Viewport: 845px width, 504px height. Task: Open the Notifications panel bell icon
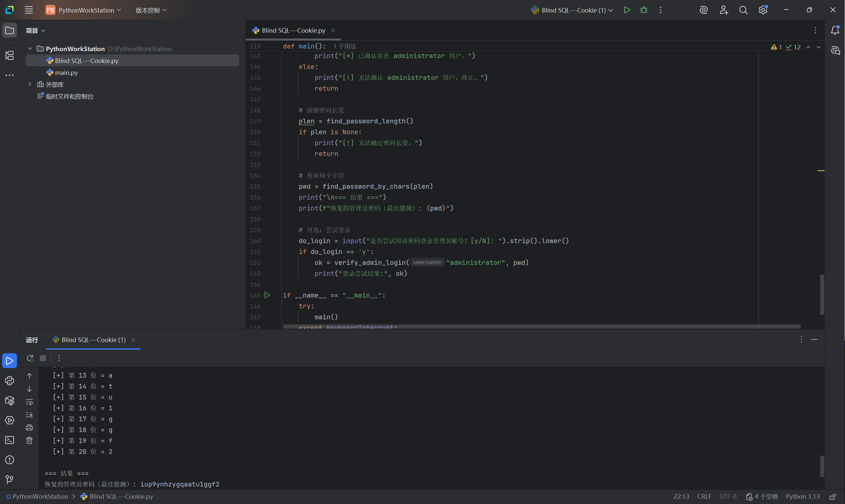click(x=835, y=31)
